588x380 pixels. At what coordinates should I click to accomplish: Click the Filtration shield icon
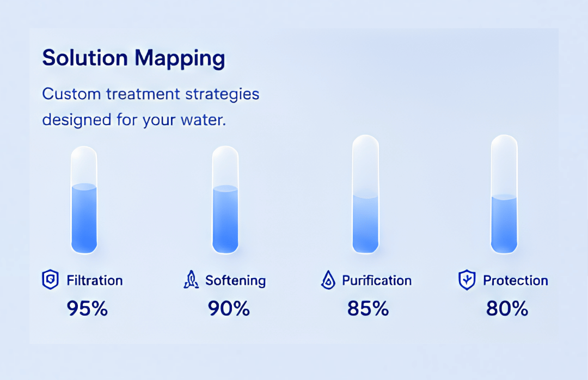click(x=50, y=279)
